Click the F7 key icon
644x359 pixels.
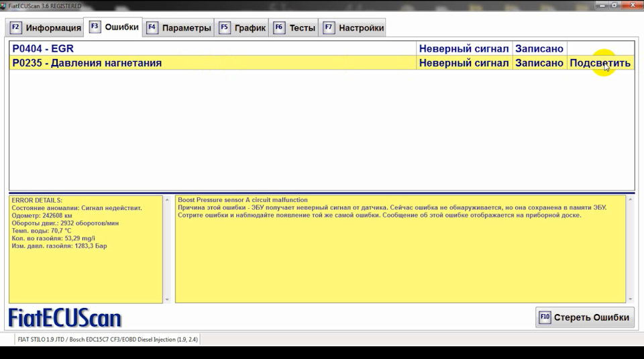(329, 28)
